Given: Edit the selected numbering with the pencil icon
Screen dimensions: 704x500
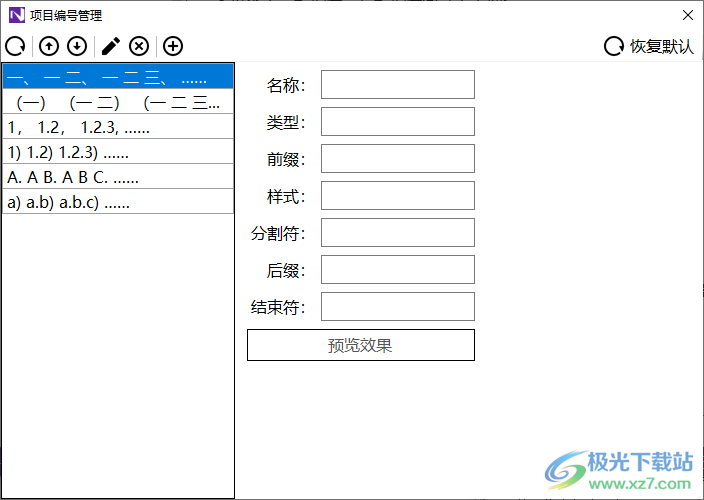Looking at the screenshot, I should coord(111,46).
